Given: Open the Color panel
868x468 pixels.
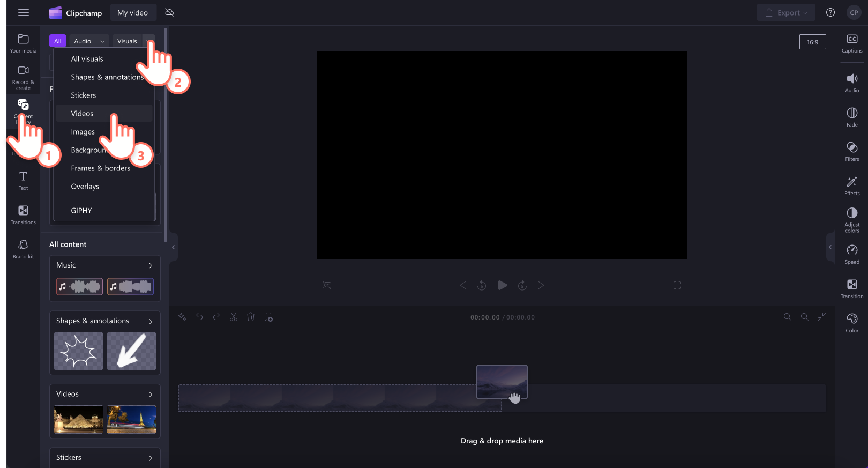Looking at the screenshot, I should (x=852, y=323).
